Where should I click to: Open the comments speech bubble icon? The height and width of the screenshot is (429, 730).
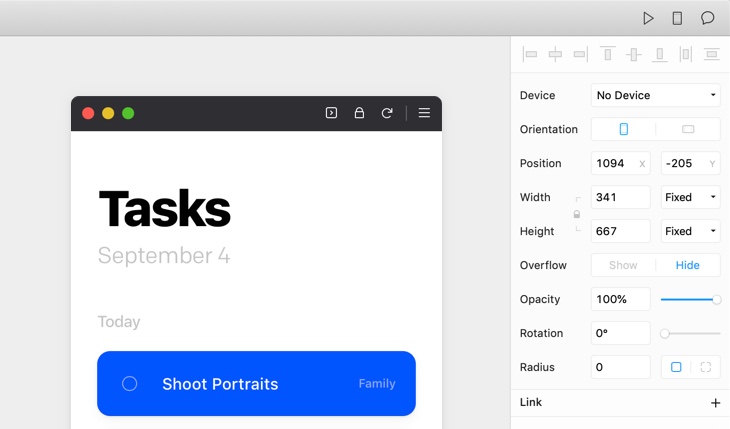click(708, 18)
